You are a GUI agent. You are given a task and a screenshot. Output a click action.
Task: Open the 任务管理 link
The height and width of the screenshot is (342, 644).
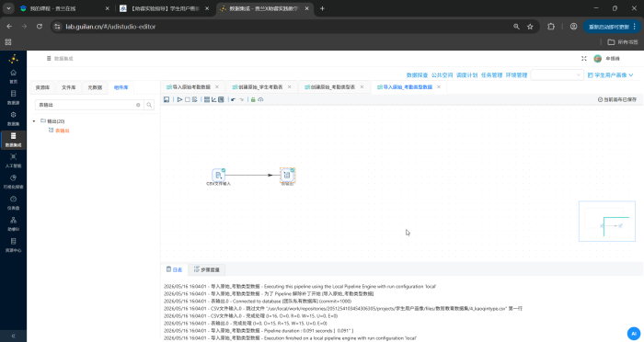click(491, 75)
